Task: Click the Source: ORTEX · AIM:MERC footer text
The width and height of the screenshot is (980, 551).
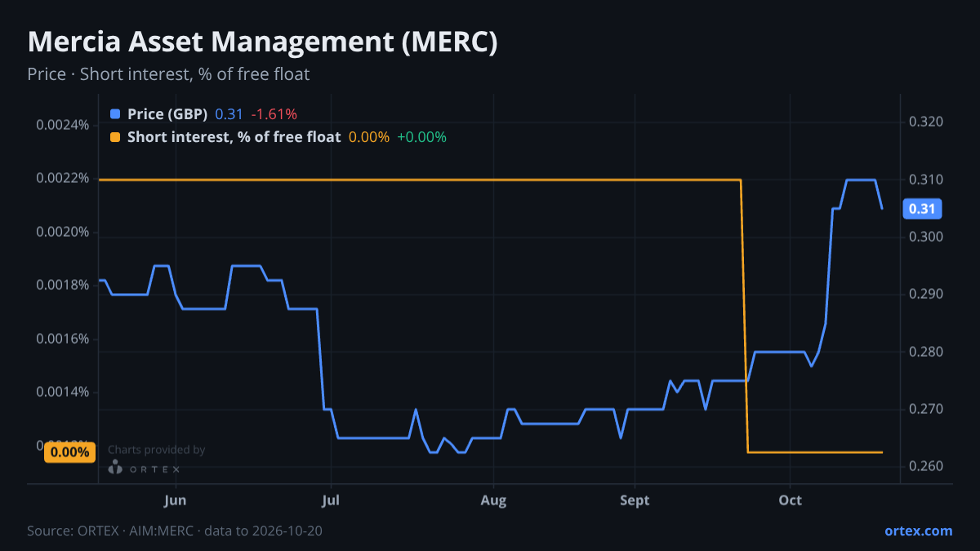Action: 175,531
